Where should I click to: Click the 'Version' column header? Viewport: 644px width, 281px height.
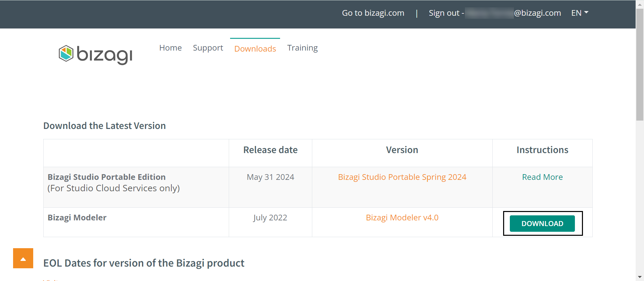coord(402,150)
